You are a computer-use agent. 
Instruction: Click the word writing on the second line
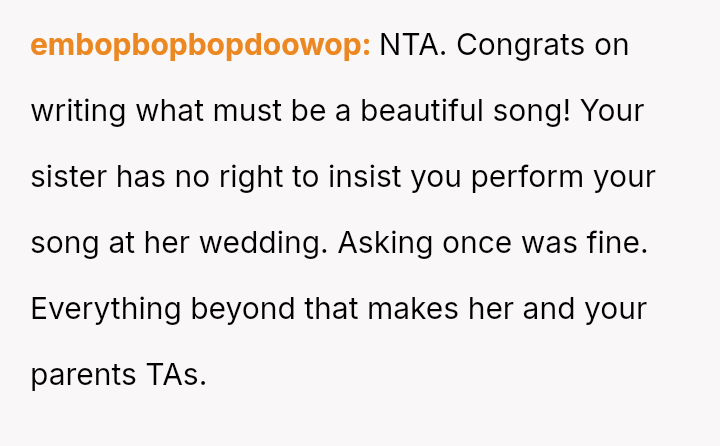79,111
